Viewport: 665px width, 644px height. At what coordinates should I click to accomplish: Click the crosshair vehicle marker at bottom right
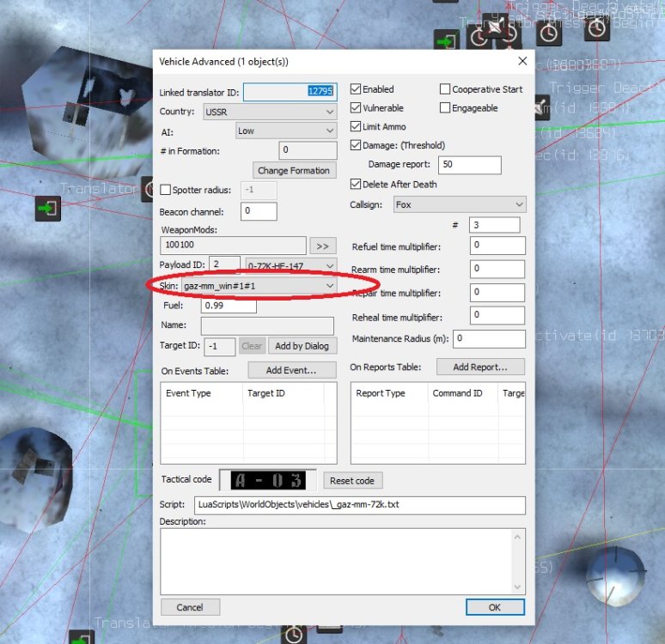coord(615,571)
